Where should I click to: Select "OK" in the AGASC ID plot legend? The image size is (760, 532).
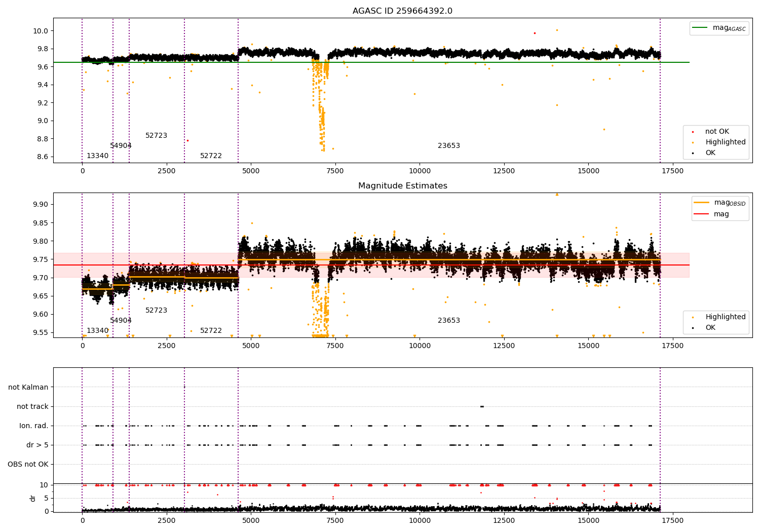coord(710,153)
